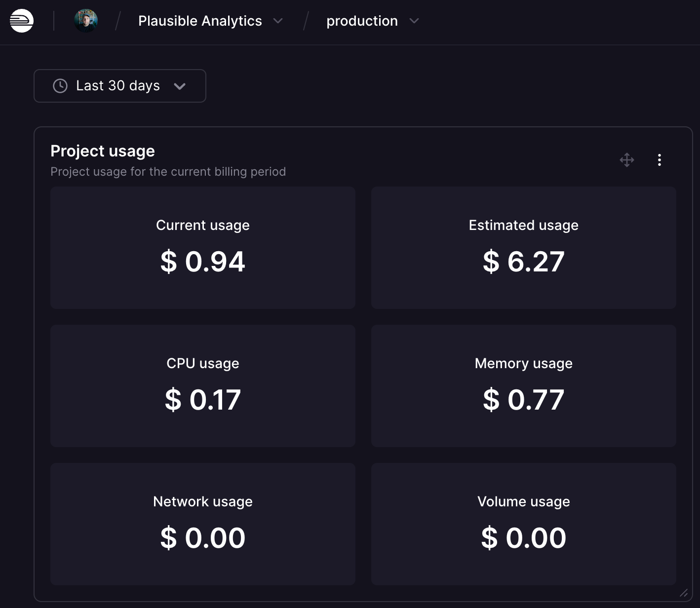Click the Project usage heading
This screenshot has width=700, height=608.
[103, 151]
